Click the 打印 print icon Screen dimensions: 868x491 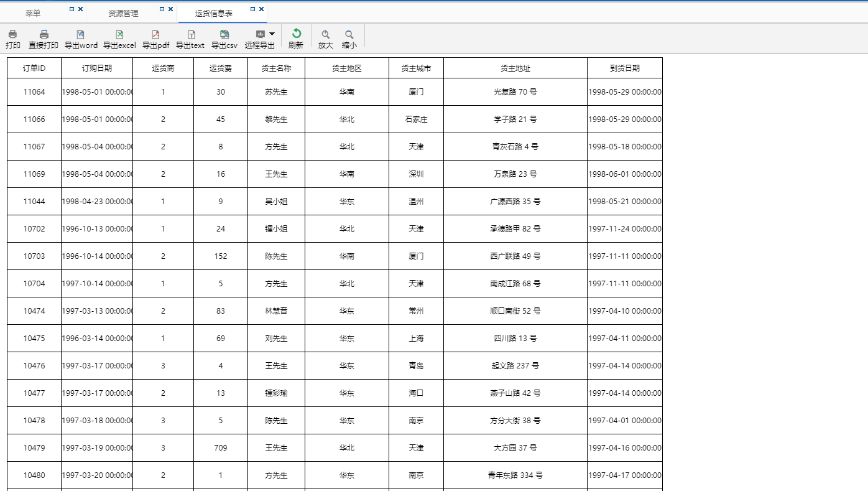click(12, 34)
